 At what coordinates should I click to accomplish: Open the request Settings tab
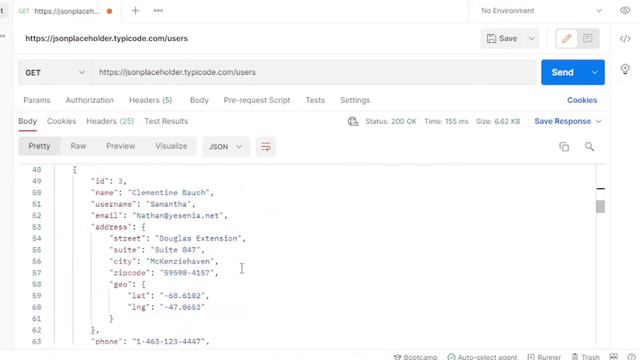355,100
